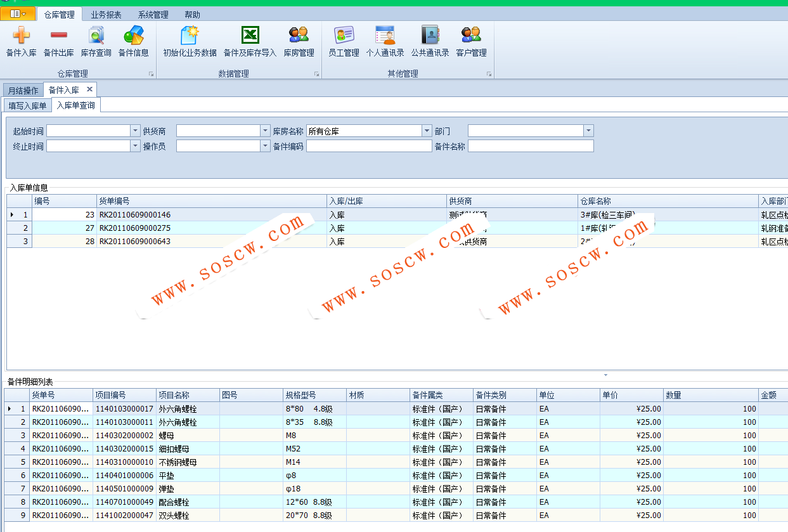Sort by 入库/出库 column header
The height and width of the screenshot is (532, 788).
click(387, 201)
